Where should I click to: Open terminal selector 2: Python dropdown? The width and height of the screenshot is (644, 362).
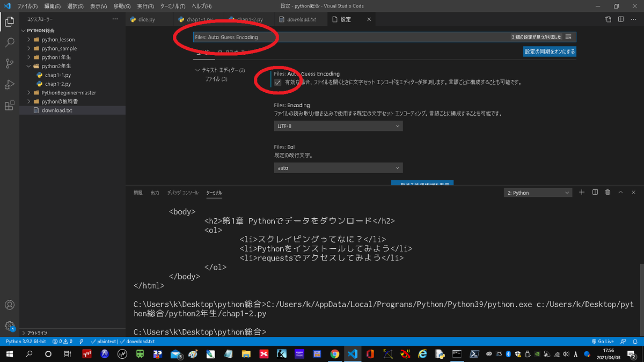538,193
